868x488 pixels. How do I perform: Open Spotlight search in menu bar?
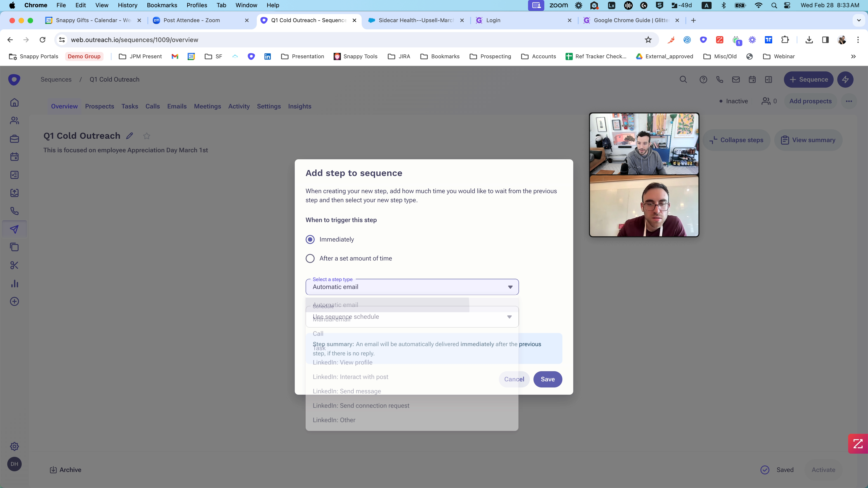[x=774, y=5]
